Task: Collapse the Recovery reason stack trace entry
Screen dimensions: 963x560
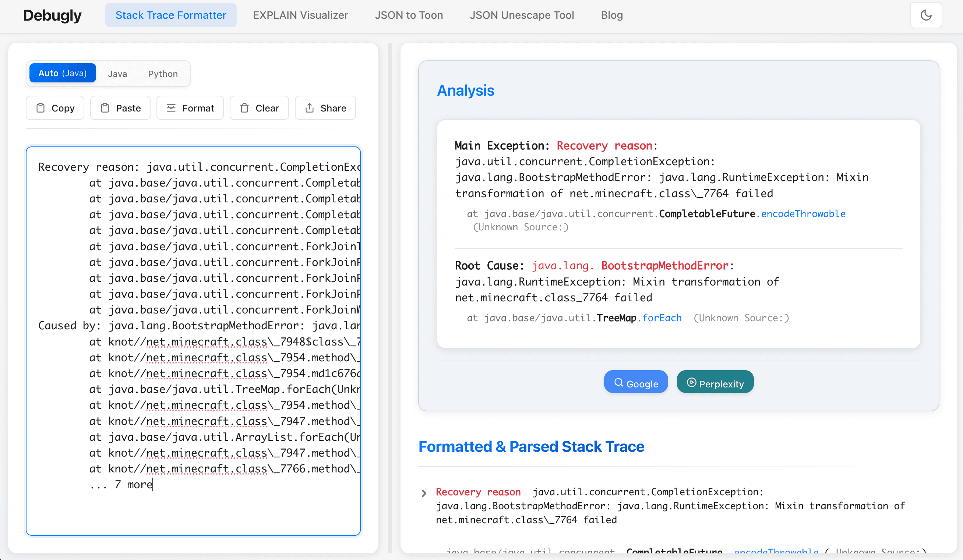Action: click(424, 493)
